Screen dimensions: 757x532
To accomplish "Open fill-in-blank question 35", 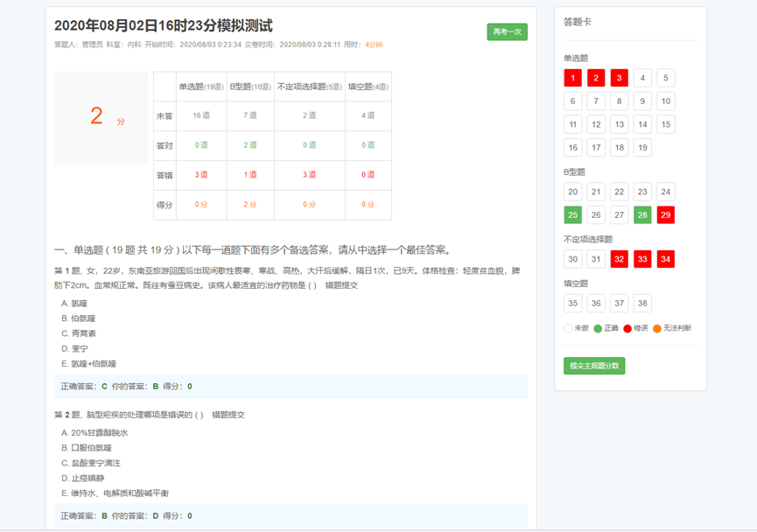I will click(573, 304).
